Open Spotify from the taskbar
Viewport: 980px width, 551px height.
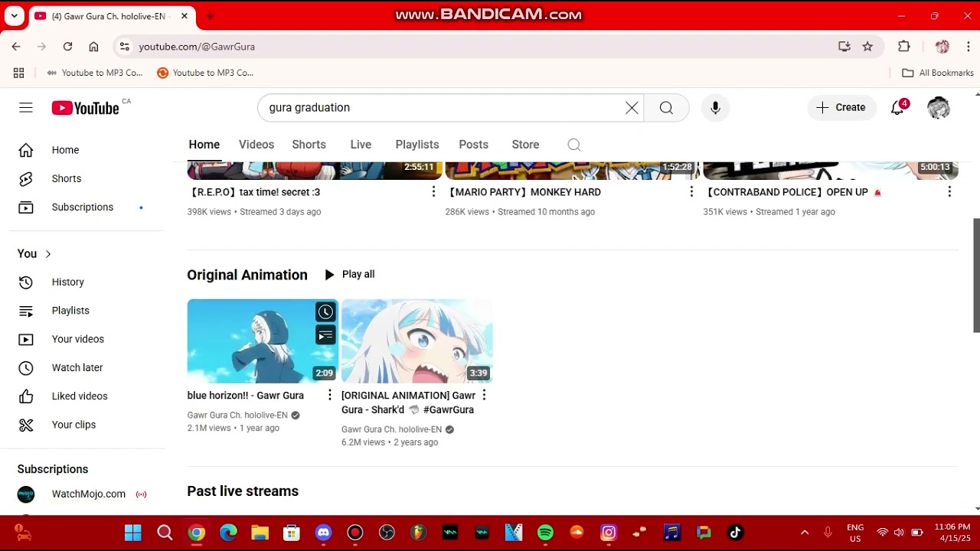click(545, 533)
